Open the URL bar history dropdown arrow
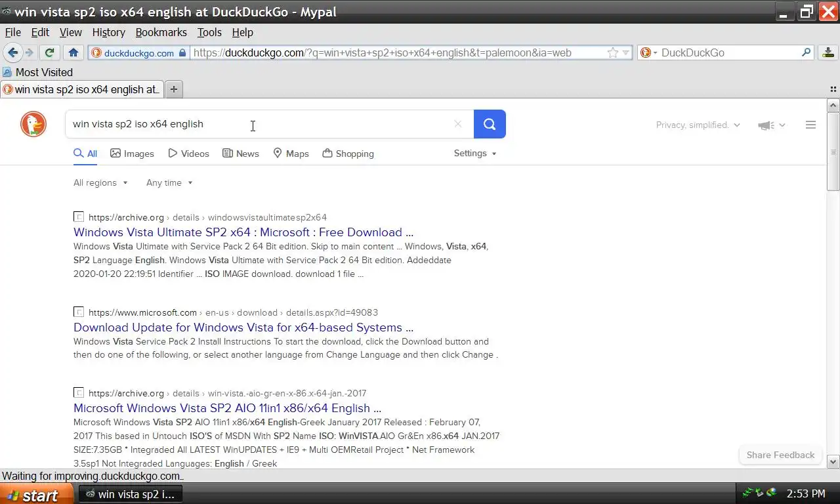840x504 pixels. click(626, 52)
